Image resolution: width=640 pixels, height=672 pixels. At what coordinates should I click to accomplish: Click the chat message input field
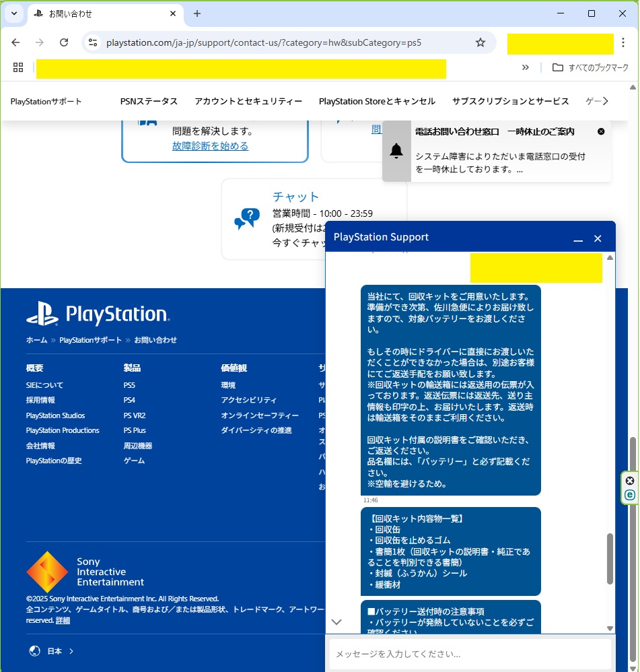470,654
